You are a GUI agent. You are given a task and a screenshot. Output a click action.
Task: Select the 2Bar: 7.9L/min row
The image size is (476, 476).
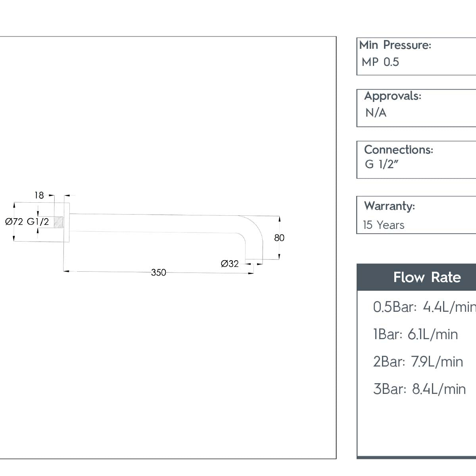point(418,362)
